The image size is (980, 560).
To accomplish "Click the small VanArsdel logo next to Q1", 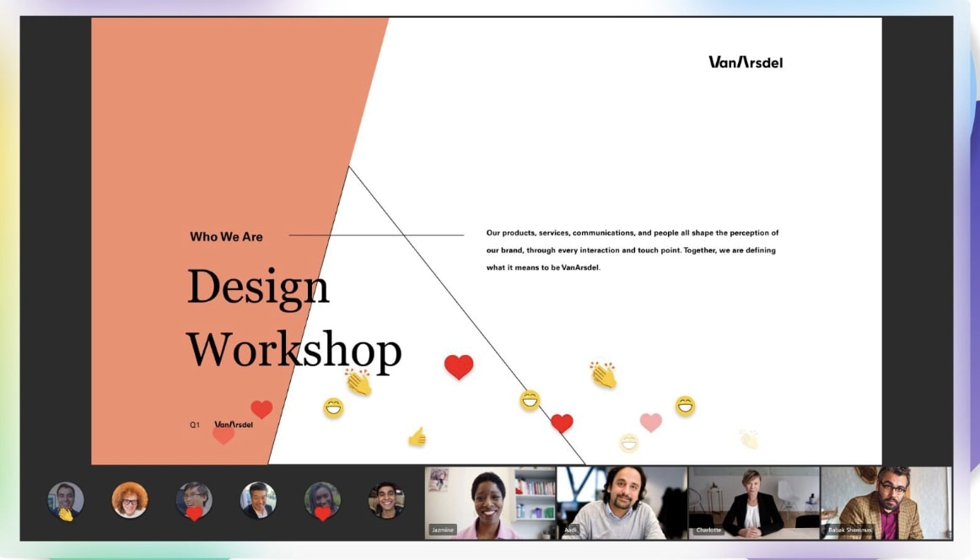I will 234,424.
